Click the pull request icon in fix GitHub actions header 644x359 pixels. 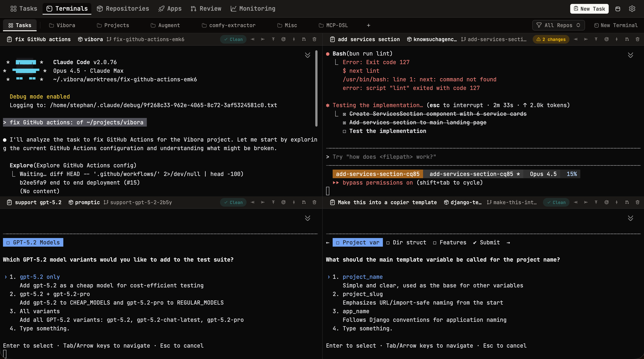point(304,39)
